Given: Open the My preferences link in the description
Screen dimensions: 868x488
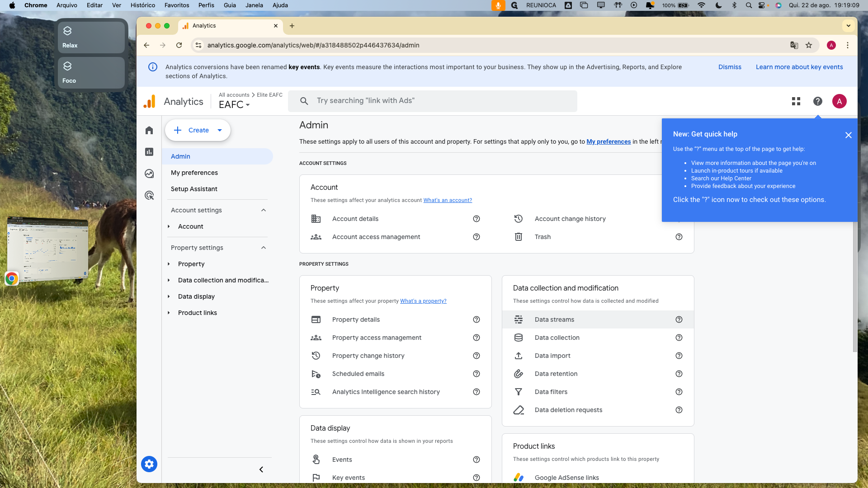Looking at the screenshot, I should (609, 141).
